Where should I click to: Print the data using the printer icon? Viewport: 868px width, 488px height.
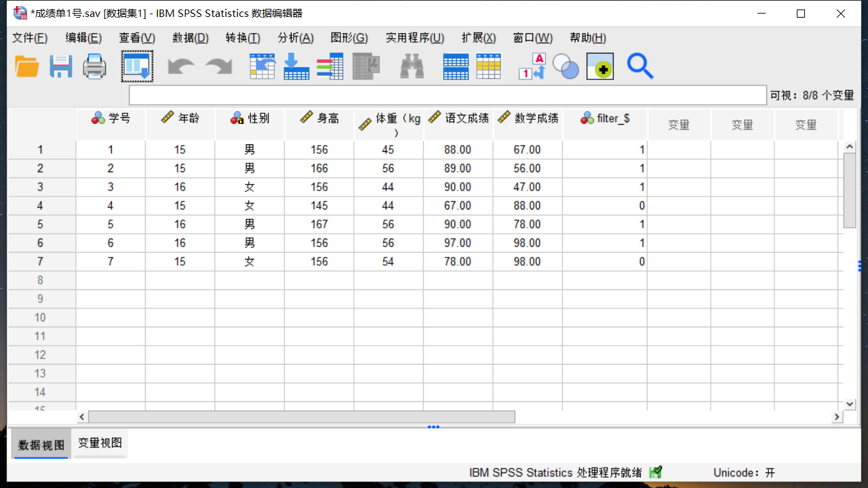[94, 66]
